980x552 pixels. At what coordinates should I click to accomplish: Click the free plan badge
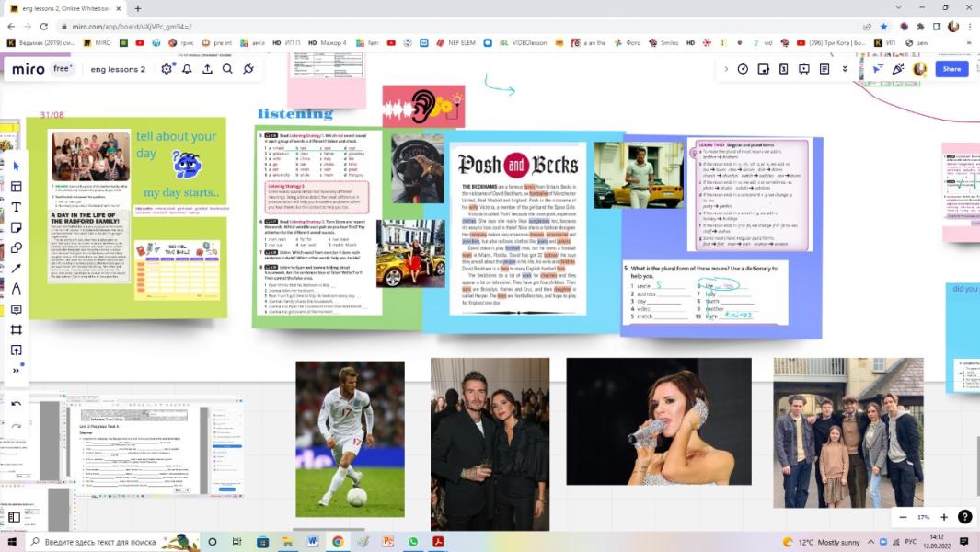63,68
